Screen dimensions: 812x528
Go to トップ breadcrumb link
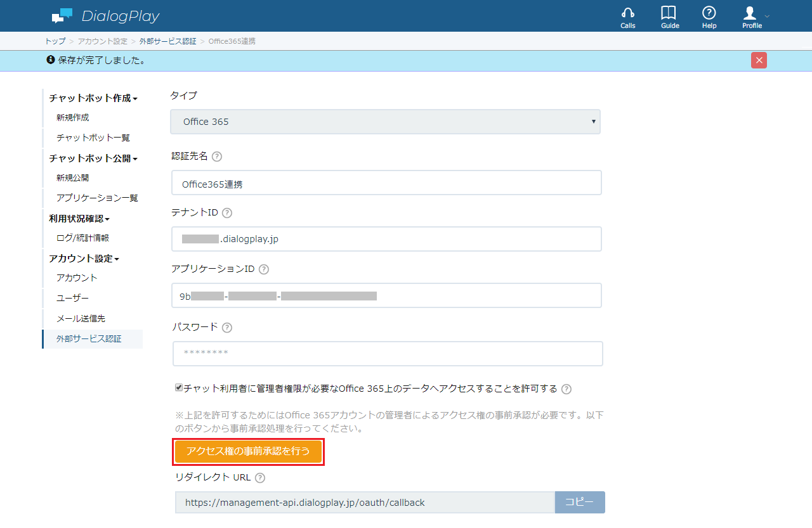tap(55, 41)
